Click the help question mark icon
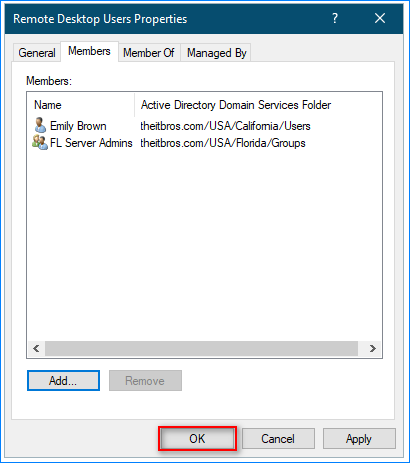 pos(335,18)
